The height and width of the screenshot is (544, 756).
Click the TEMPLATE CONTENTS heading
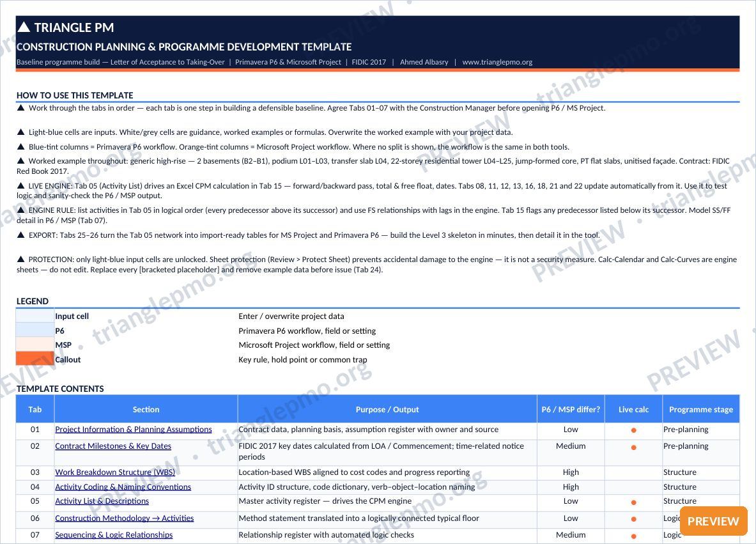pos(60,389)
